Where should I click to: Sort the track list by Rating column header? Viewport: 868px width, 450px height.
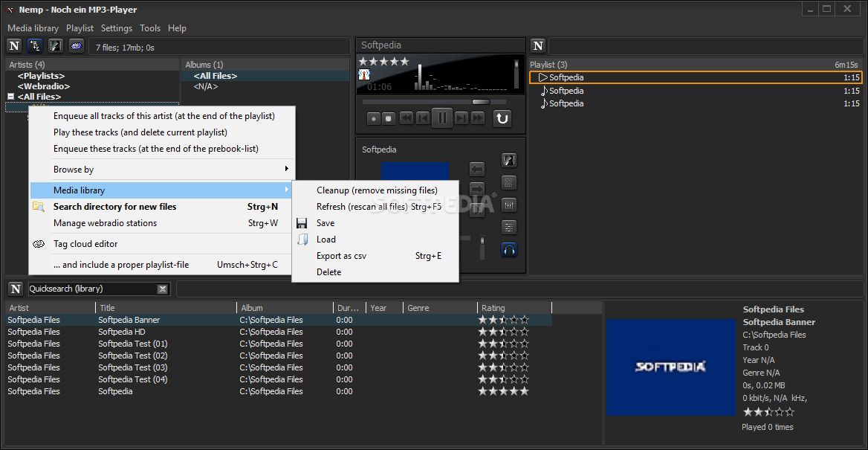[x=514, y=308]
